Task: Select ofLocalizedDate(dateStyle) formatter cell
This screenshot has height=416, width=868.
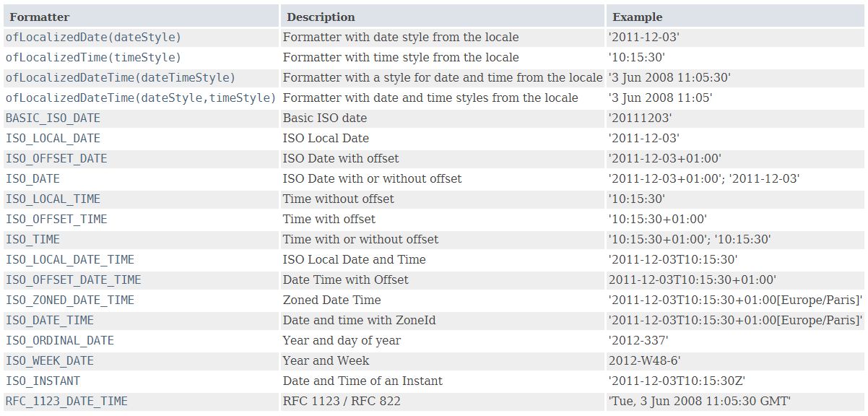Action: coord(93,37)
